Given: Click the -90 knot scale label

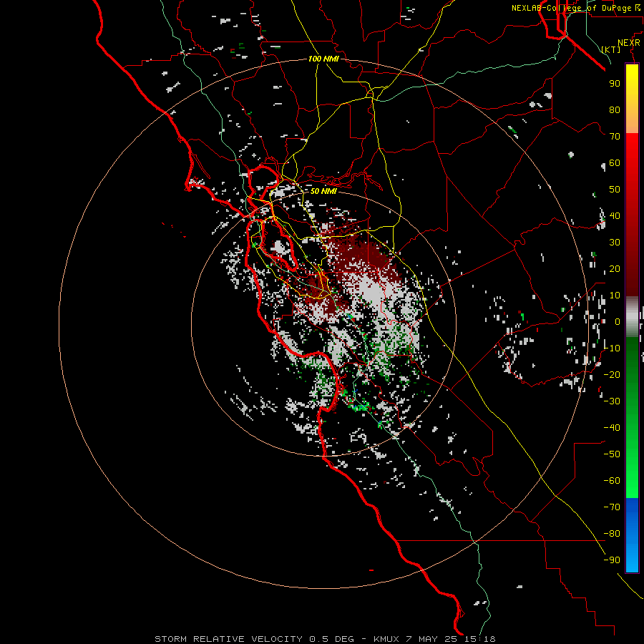Looking at the screenshot, I should 612,560.
